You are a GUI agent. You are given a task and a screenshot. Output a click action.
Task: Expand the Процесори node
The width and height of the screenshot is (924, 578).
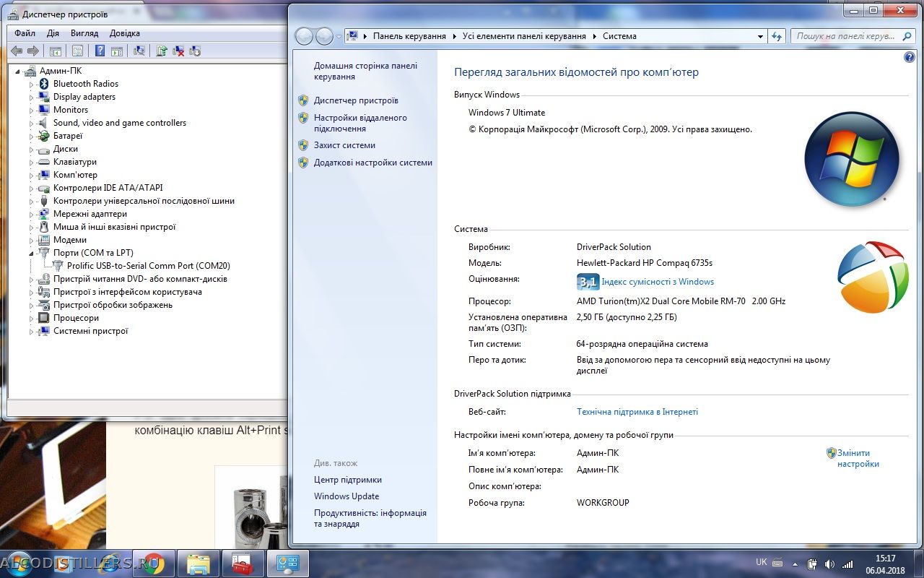click(32, 318)
